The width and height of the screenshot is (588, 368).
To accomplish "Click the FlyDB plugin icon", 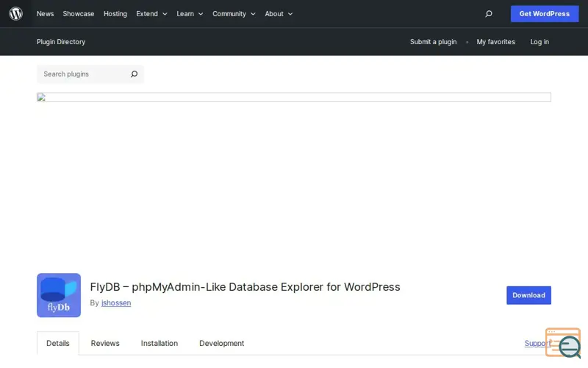I will (59, 295).
